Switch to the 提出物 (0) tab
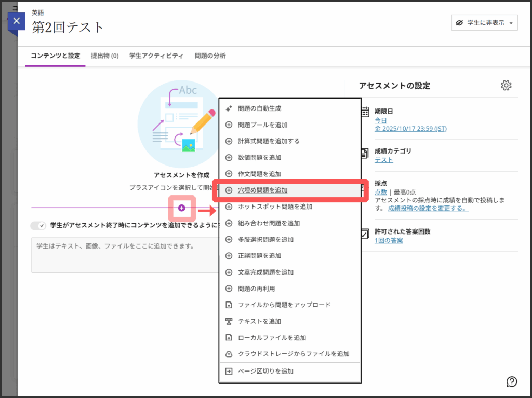This screenshot has height=398, width=532. (x=104, y=56)
